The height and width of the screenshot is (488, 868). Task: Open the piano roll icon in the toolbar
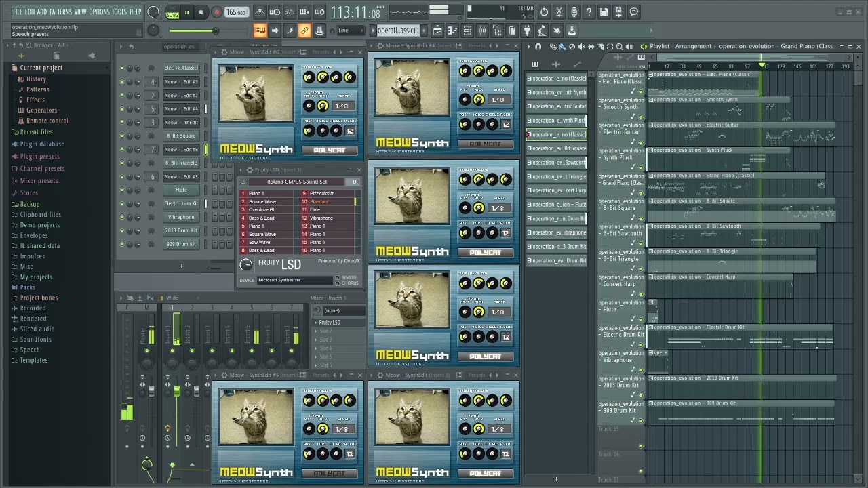(x=452, y=30)
